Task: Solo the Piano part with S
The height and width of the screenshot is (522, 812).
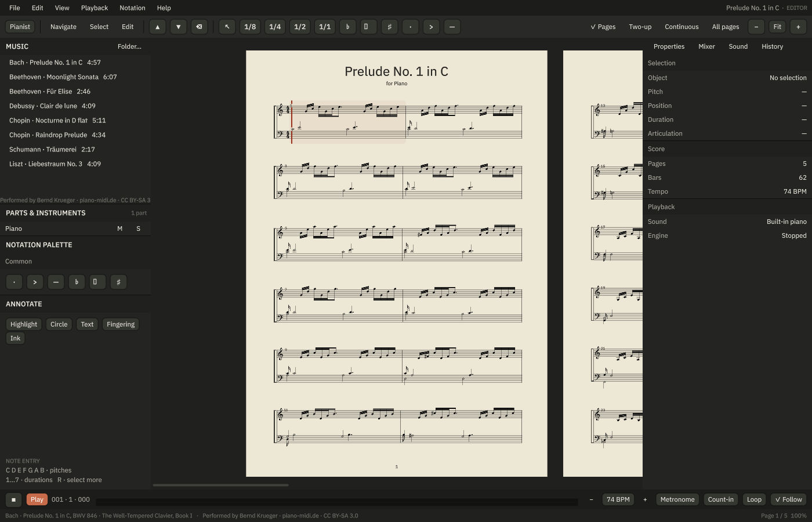Action: click(138, 229)
